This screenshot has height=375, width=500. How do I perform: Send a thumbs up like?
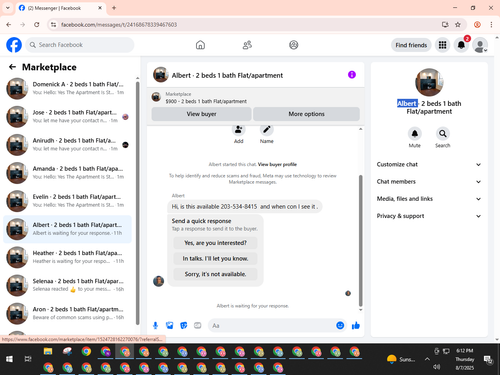[356, 325]
